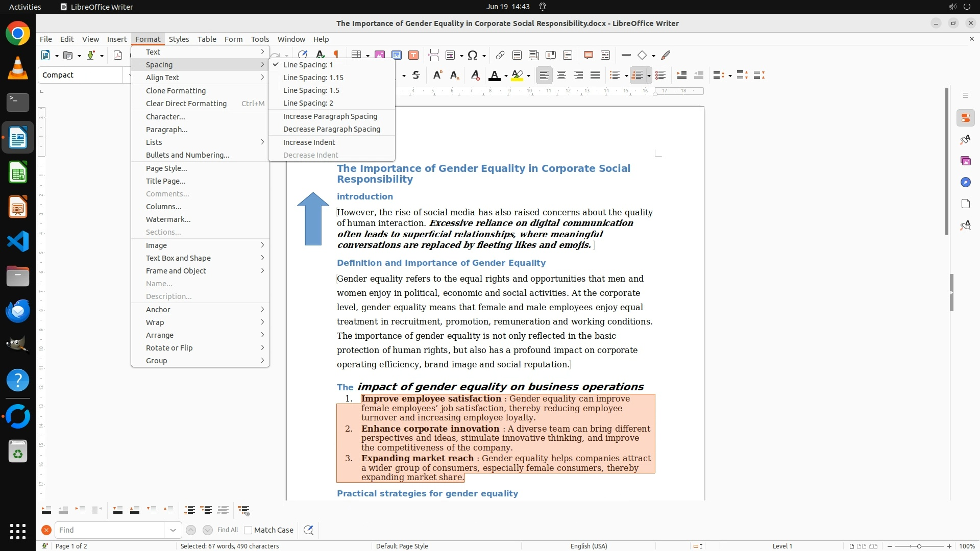The height and width of the screenshot is (551, 980).
Task: Select Line Spacing: 2 option
Action: click(308, 103)
